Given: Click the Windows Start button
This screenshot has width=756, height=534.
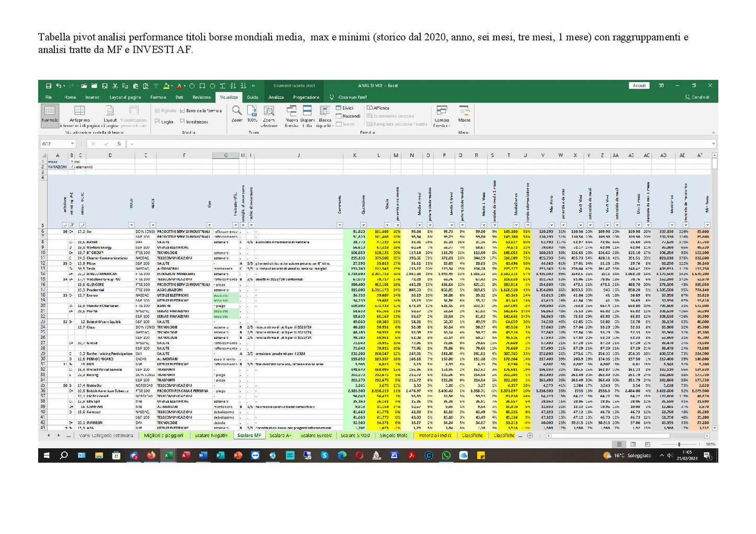Looking at the screenshot, I should pyautogui.click(x=47, y=456).
